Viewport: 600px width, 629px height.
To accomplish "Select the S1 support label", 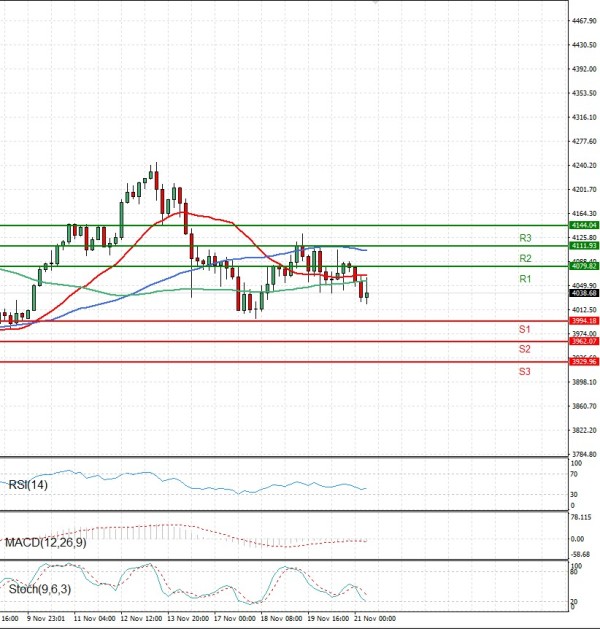I will [x=524, y=329].
